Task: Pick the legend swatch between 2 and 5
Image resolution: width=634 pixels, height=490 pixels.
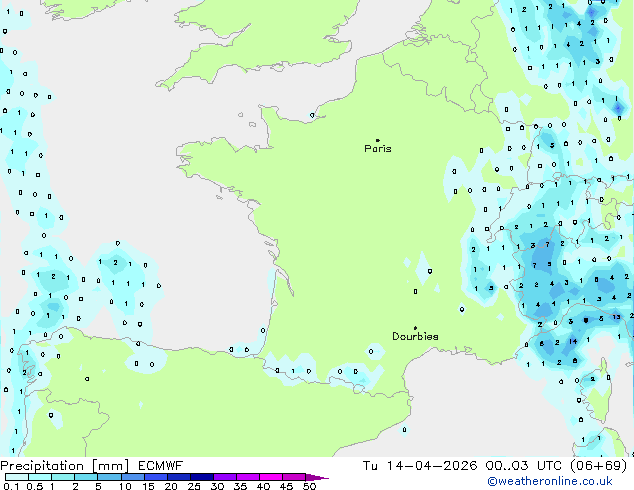Action: pos(86,477)
